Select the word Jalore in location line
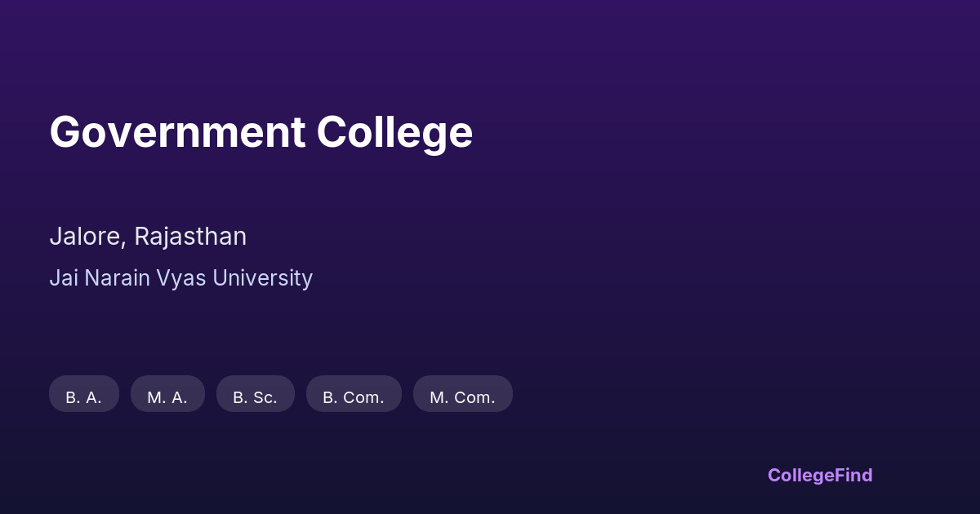Image resolution: width=980 pixels, height=514 pixels. (x=87, y=237)
